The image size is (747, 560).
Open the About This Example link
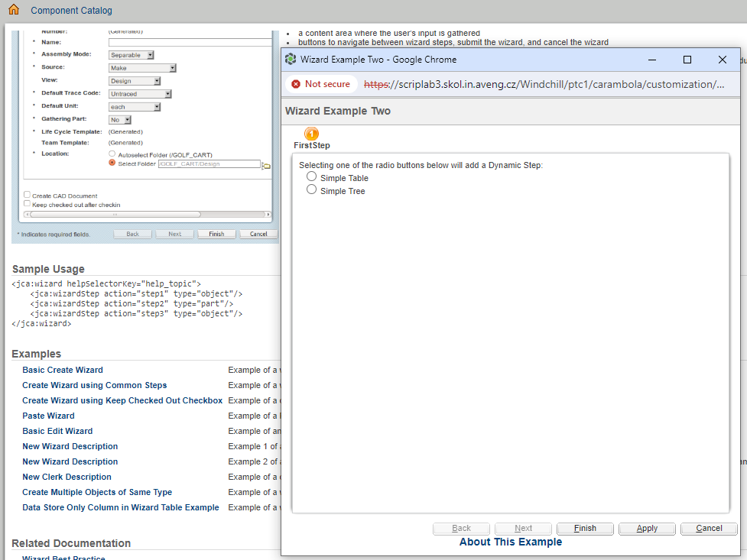(x=510, y=542)
